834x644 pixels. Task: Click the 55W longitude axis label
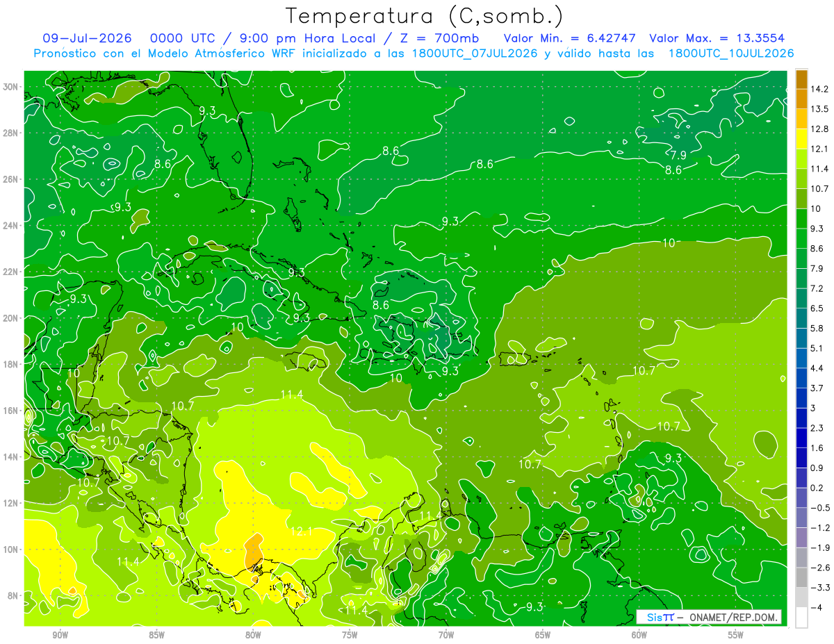click(x=736, y=635)
